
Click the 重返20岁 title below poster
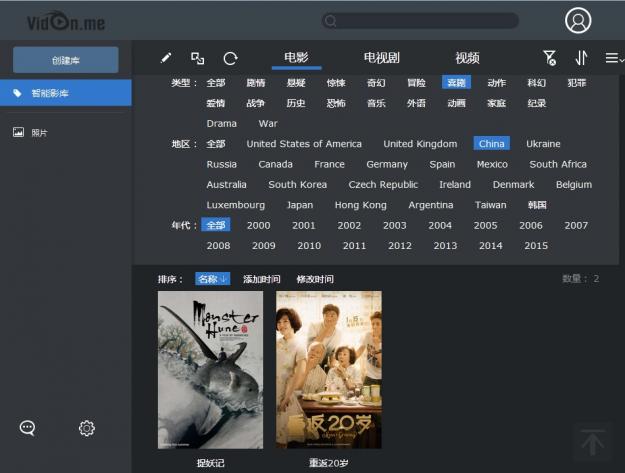[329, 463]
